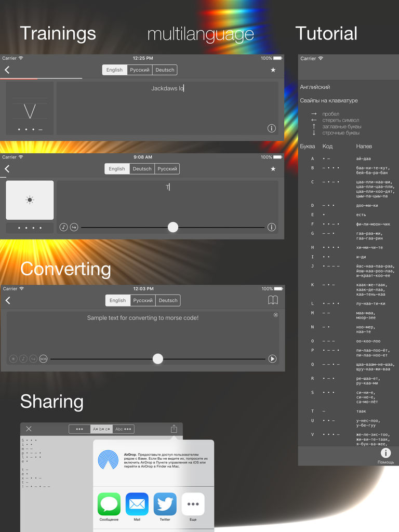
Task: Click the Converting panel speed slider knob
Action: pos(158,358)
